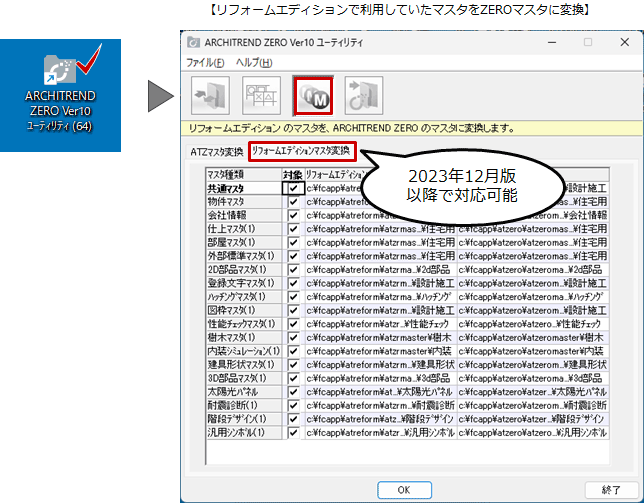Click 2D部品 source path cell with atreform

(381, 270)
